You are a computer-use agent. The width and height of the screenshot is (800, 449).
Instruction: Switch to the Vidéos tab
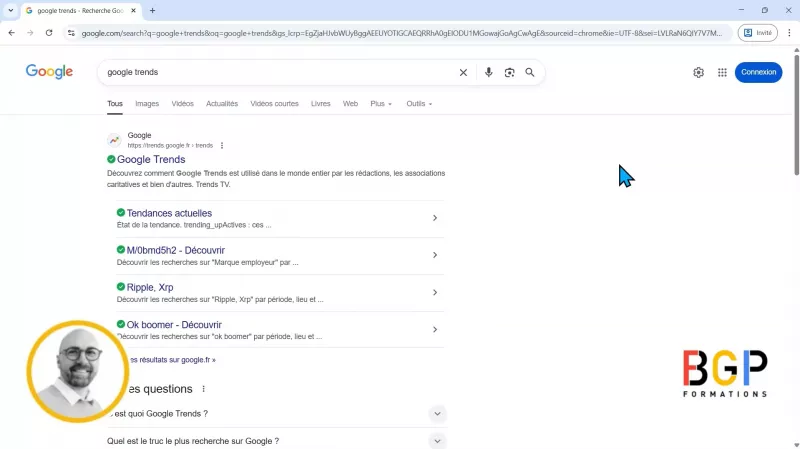pos(182,104)
